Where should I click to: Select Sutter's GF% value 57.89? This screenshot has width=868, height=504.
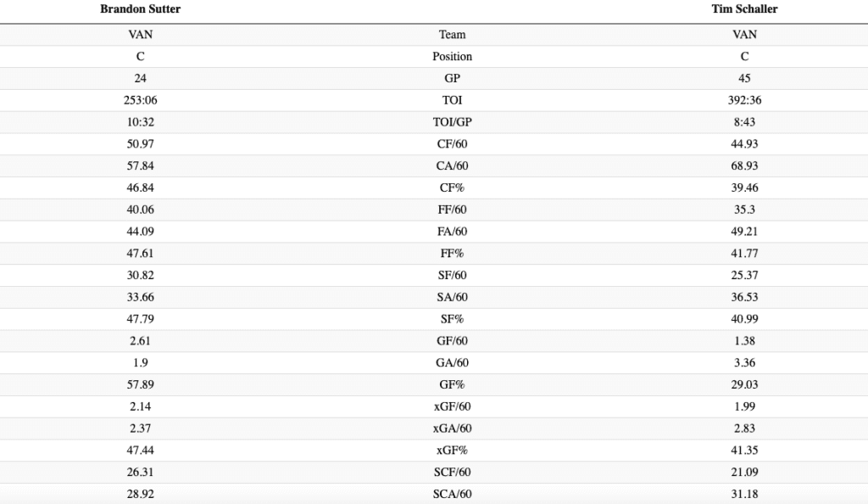[140, 385]
